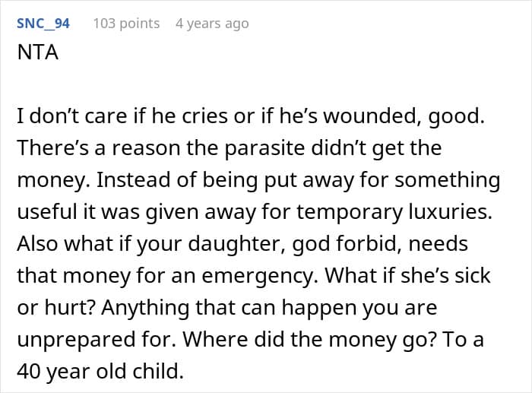Click the closing text 40 year old child
Image resolution: width=532 pixels, height=393 pixels.
100,372
